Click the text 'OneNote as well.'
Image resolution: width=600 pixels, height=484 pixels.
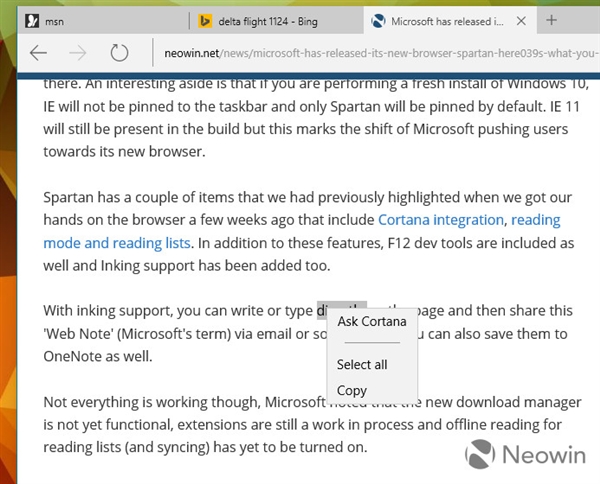click(x=98, y=356)
